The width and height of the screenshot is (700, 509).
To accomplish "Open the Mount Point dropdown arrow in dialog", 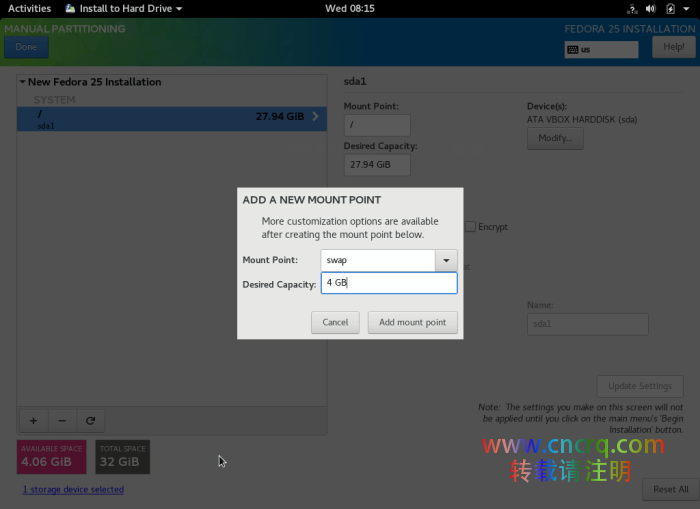I will (446, 260).
